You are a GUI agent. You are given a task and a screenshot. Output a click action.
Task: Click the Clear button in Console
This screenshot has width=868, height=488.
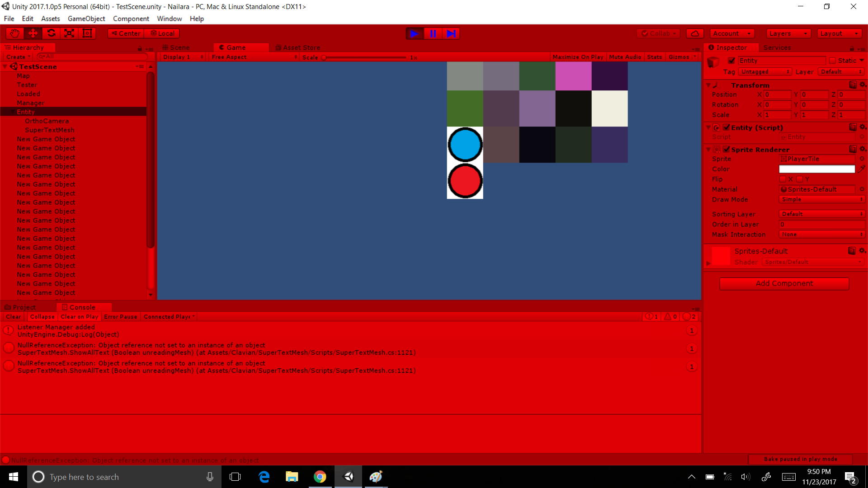(13, 316)
